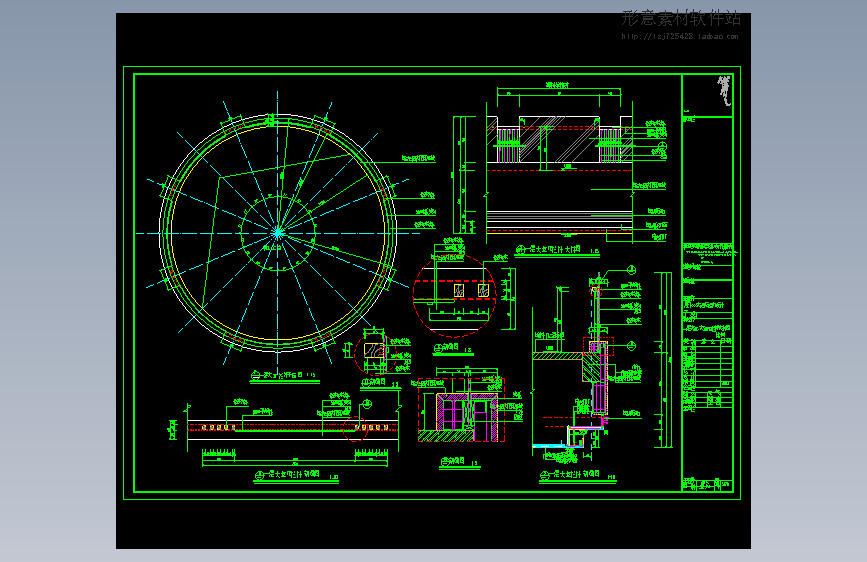Viewport: 867px width, 562px height.
Task: Click the company logo in the title block
Action: [724, 91]
